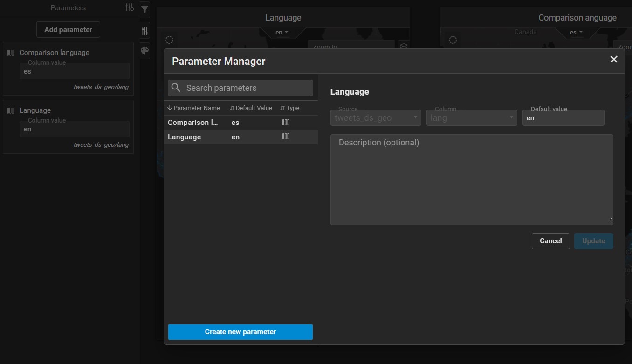Sort by Parameter Name column header

194,108
